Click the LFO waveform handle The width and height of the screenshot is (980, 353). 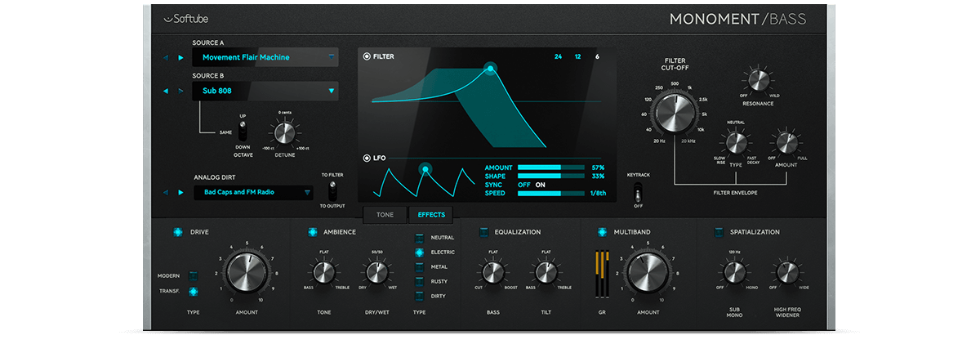425,169
